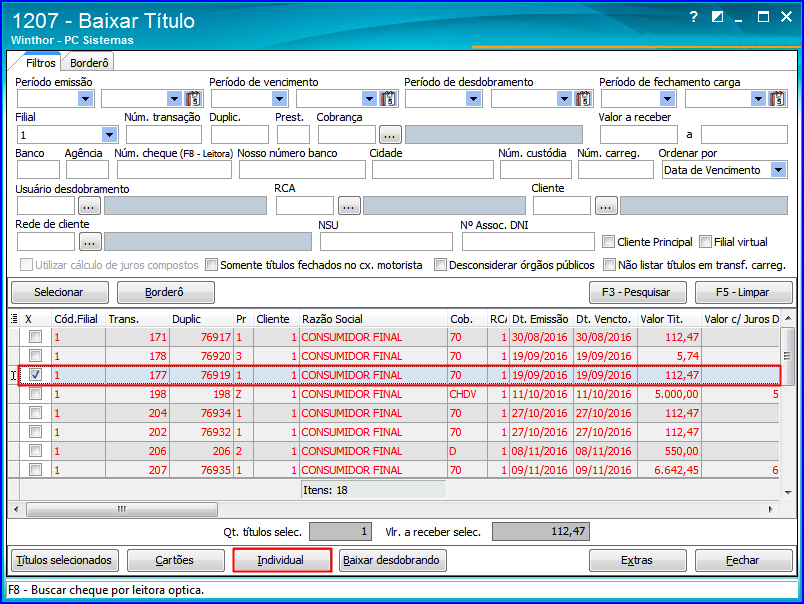The height and width of the screenshot is (604, 804).
Task: Toggle Desconsiderar órgãos públicos
Action: point(440,265)
